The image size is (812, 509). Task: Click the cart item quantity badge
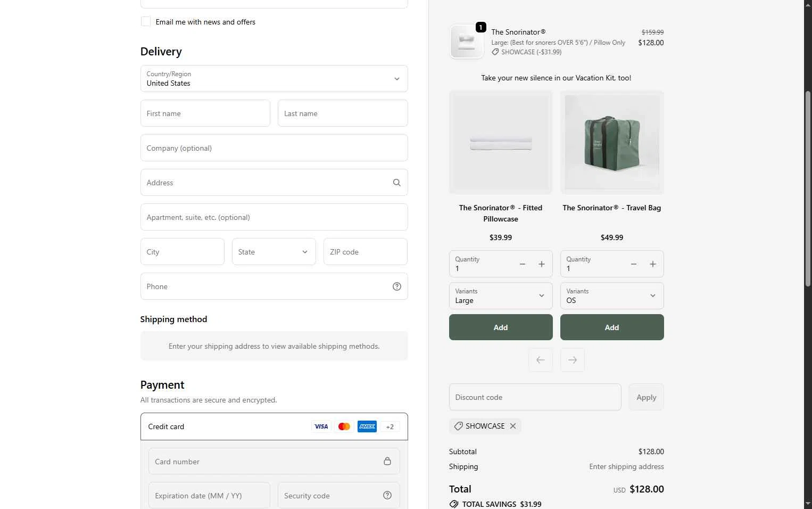point(481,27)
